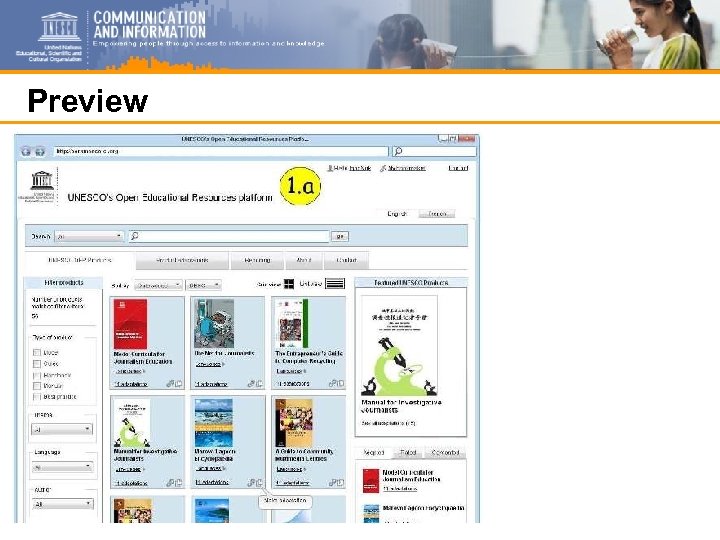Select the UNESCO OER Products tab
The image size is (720, 540).
pyautogui.click(x=80, y=260)
